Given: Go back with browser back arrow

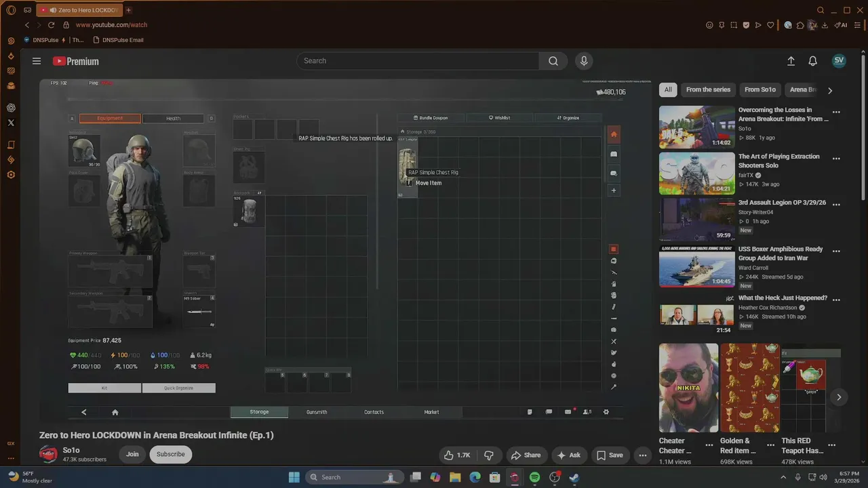Looking at the screenshot, I should (27, 25).
